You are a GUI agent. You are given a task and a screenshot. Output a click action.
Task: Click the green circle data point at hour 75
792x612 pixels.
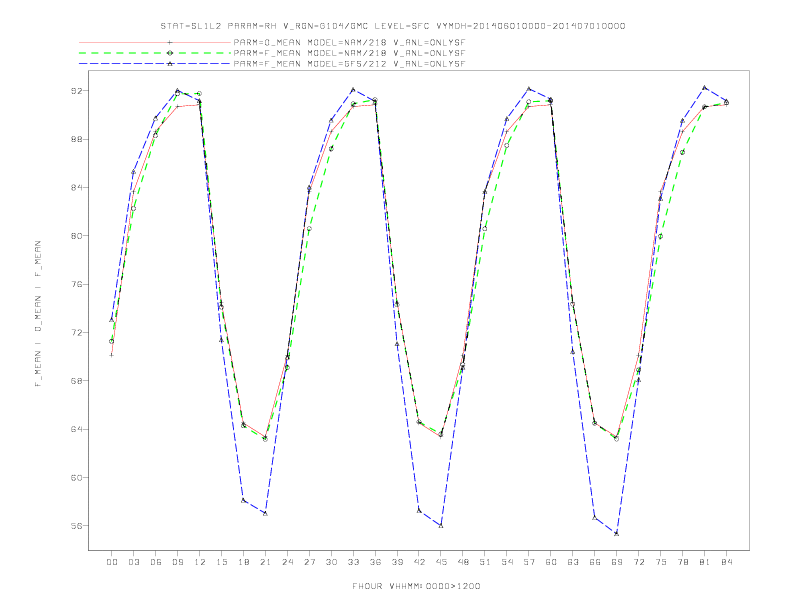click(661, 236)
